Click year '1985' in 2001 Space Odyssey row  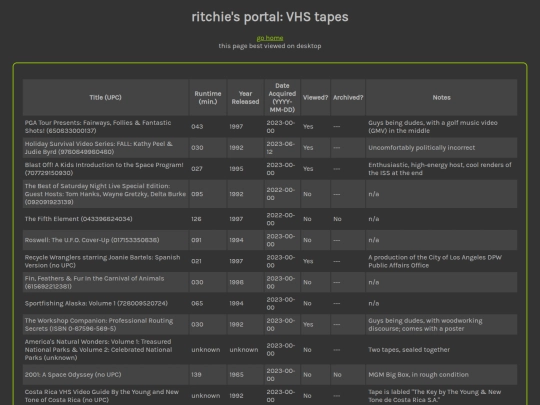[236, 375]
